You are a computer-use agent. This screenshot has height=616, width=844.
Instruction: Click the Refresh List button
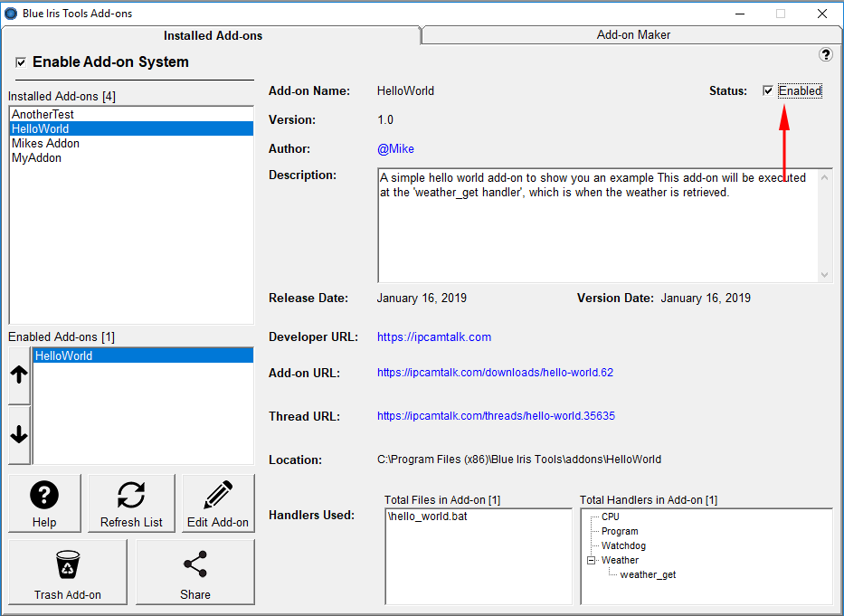[131, 504]
